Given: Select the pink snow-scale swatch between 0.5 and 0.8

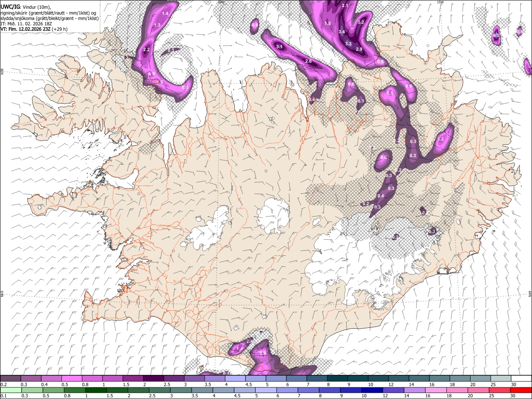Looking at the screenshot, I should pyautogui.click(x=71, y=378).
